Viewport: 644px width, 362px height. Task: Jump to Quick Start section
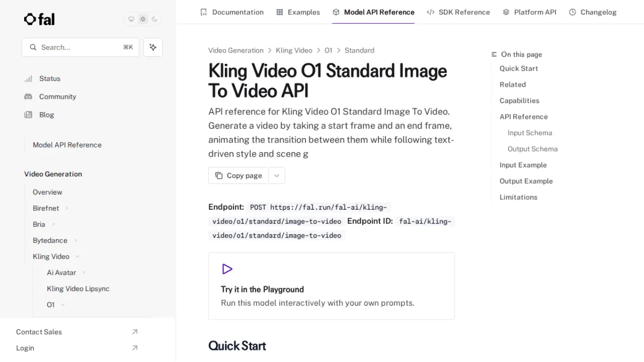[518, 69]
